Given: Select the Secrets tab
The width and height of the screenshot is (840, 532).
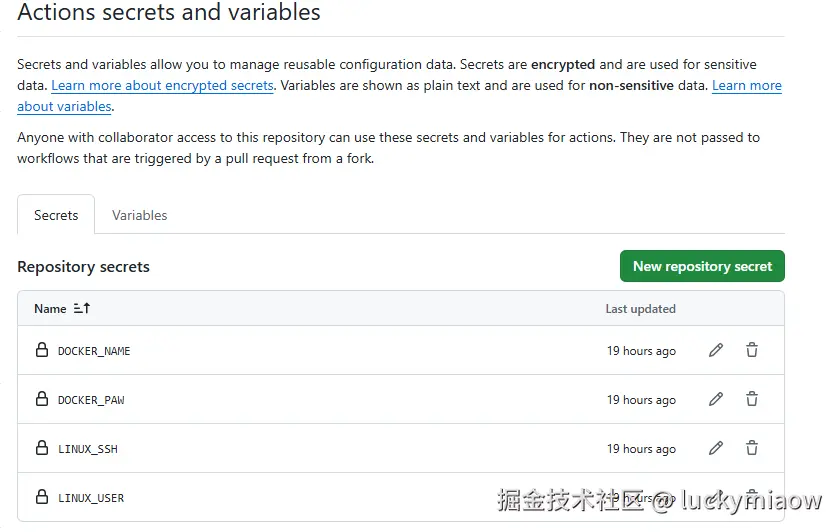Looking at the screenshot, I should click(56, 215).
